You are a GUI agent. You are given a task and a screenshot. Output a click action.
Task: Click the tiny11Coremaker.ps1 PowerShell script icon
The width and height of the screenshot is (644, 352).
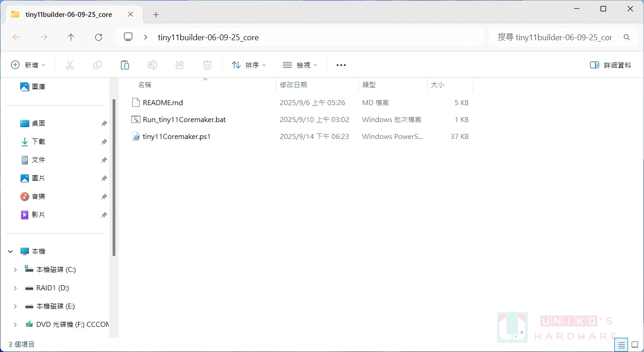click(135, 137)
